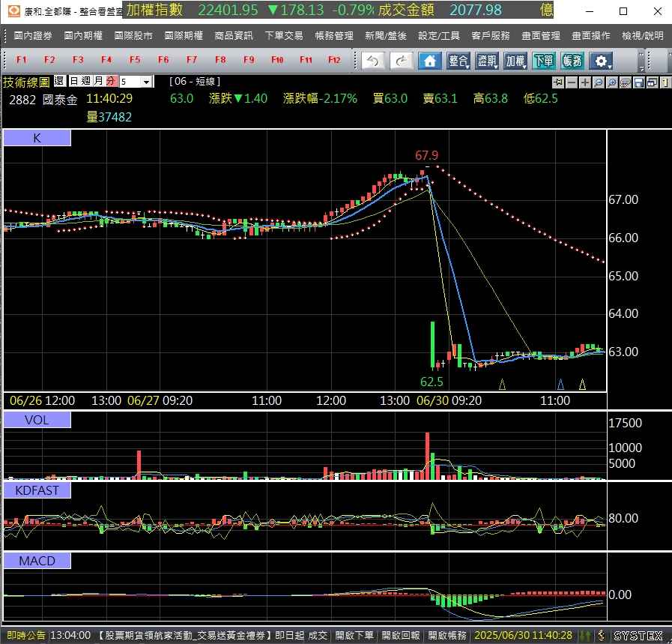Click the plus icon in chart toolbar

click(x=585, y=82)
